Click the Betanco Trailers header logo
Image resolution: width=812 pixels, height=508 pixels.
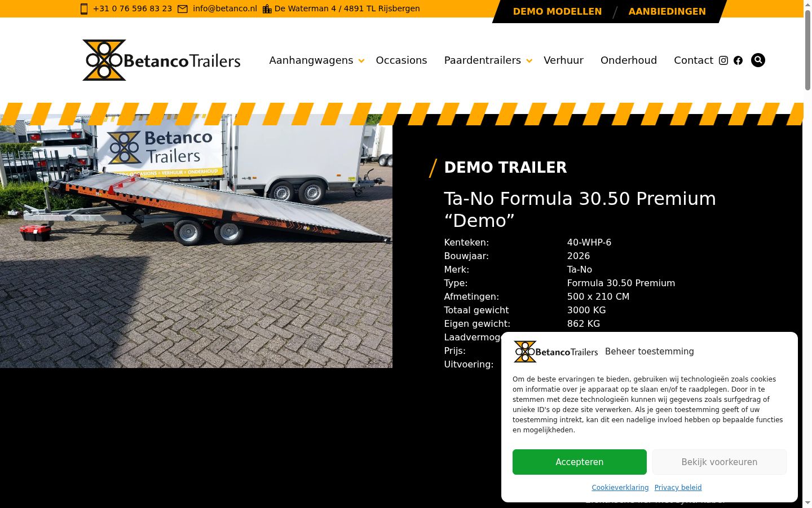(x=161, y=60)
